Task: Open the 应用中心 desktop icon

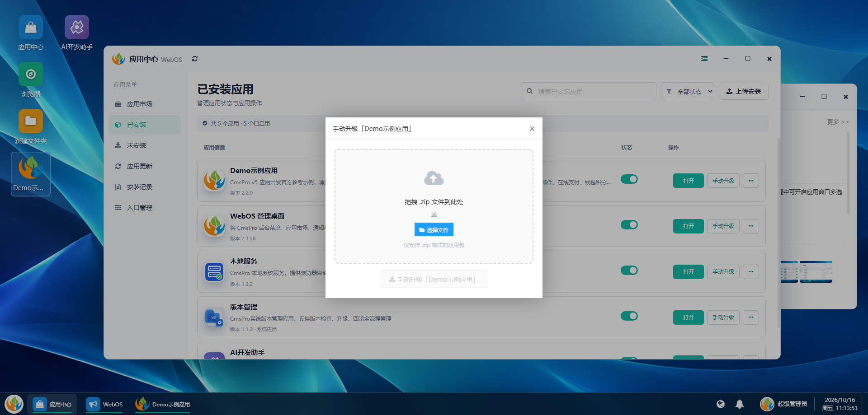Action: coord(31,33)
